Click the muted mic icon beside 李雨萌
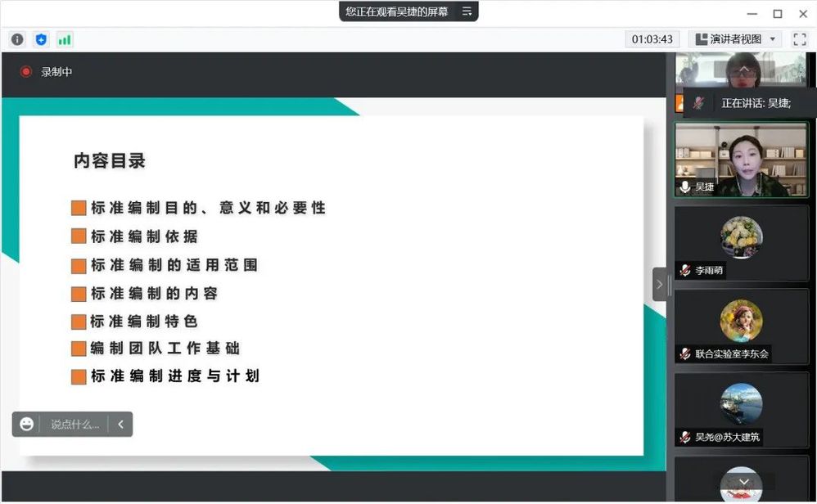Image resolution: width=817 pixels, height=504 pixels. tap(685, 270)
